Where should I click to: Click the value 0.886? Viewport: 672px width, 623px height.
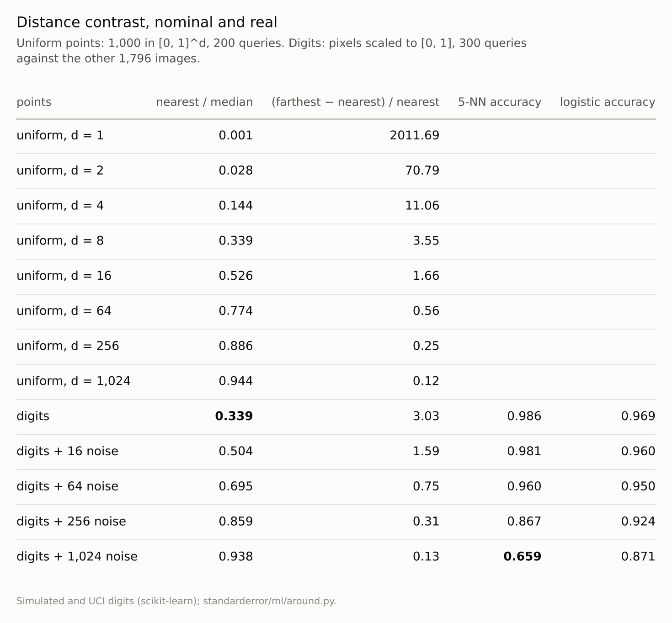click(236, 346)
